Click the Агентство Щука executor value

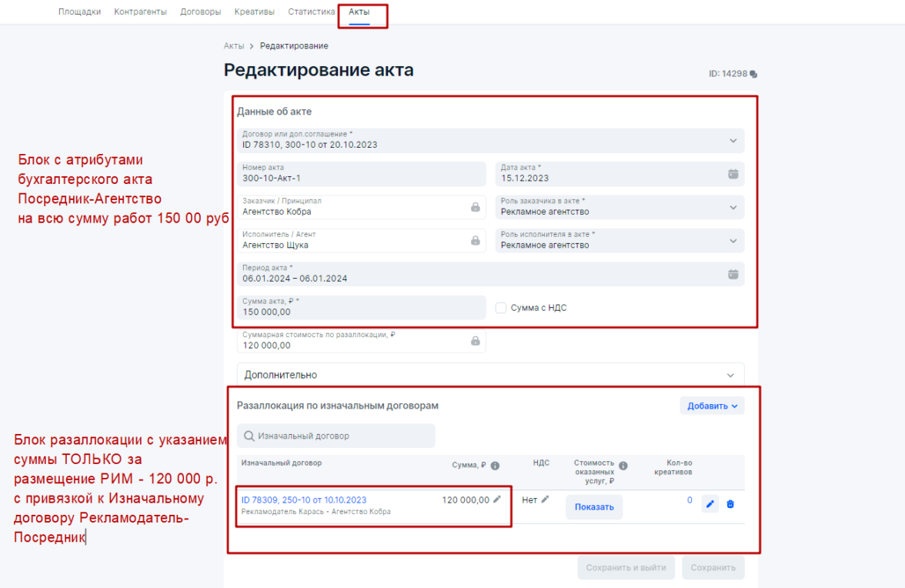click(276, 246)
